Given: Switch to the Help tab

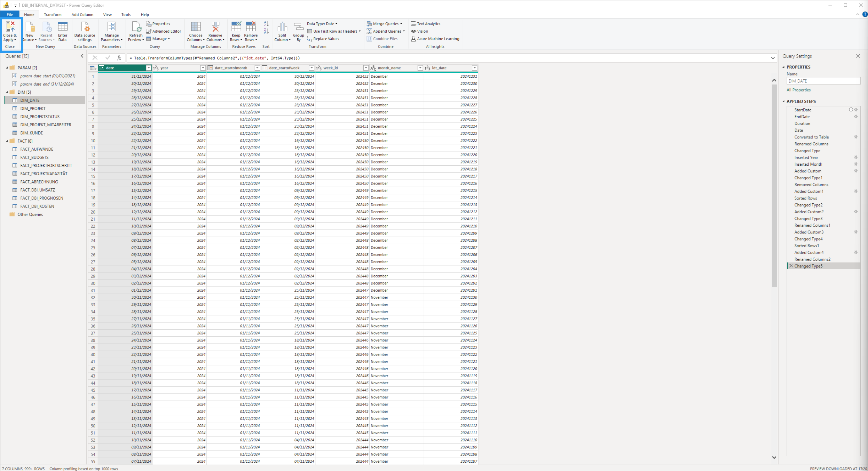Looking at the screenshot, I should tap(145, 14).
